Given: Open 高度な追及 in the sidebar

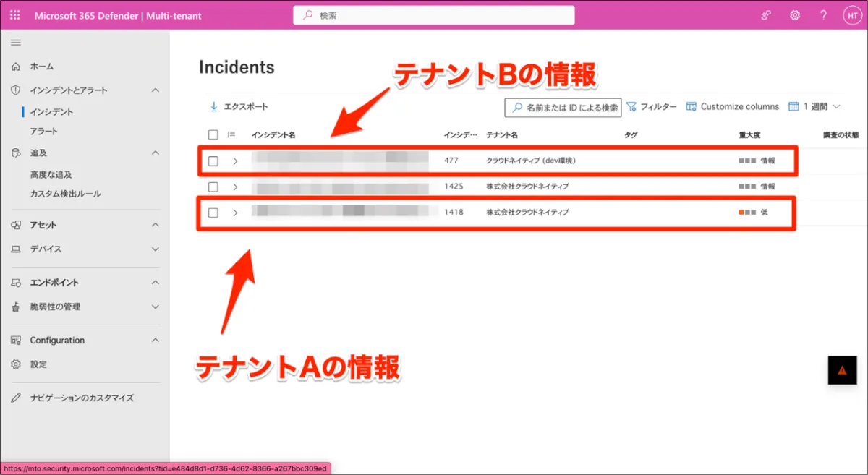Looking at the screenshot, I should (51, 174).
